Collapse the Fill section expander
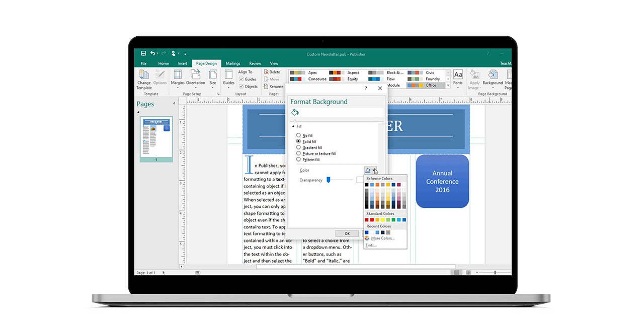This screenshot has height=327, width=644. (x=293, y=126)
